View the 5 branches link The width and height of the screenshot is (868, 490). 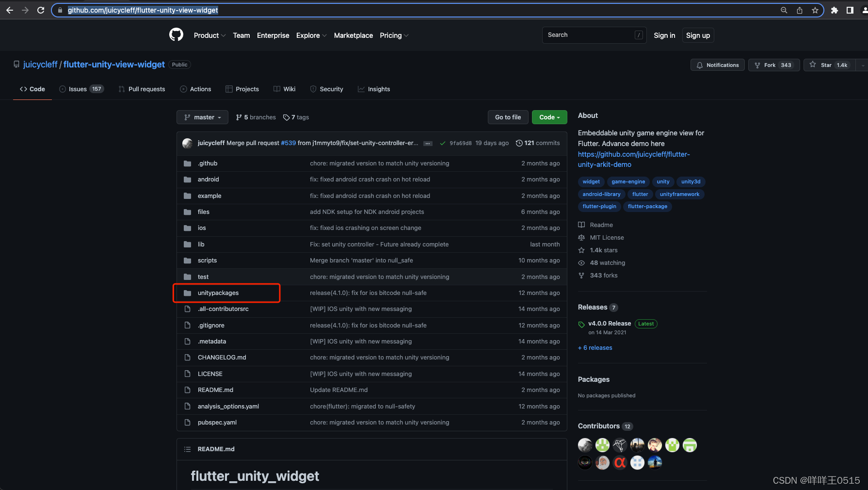[256, 117]
